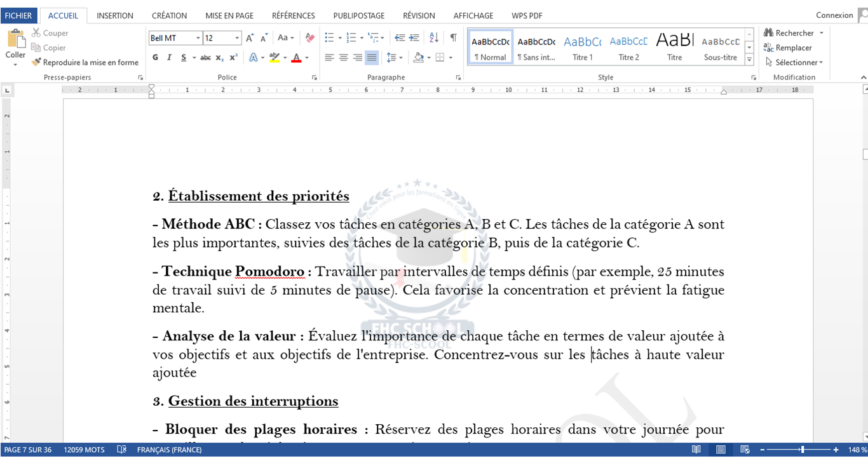Copy selection with Copier
Viewport: 868px width, 461px height.
point(48,48)
